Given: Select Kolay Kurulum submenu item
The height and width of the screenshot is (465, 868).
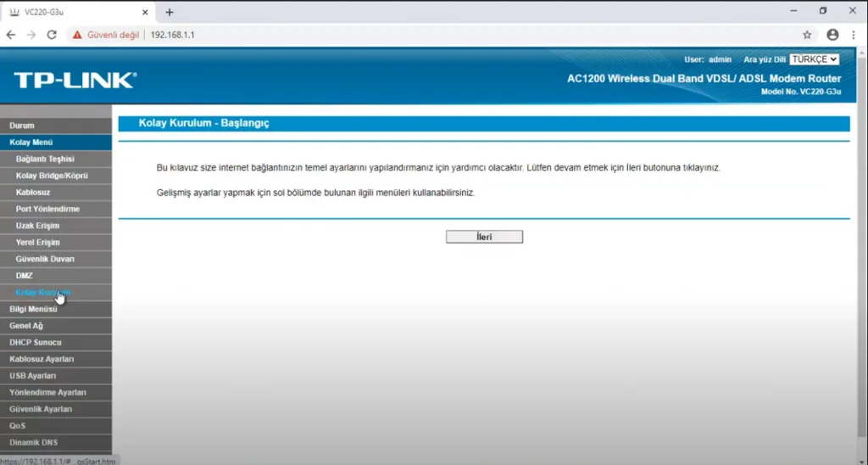Looking at the screenshot, I should point(56,292).
